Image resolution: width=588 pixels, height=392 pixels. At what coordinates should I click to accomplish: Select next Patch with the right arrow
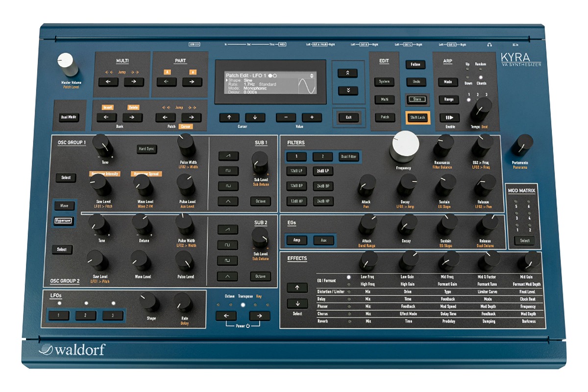tap(192, 118)
